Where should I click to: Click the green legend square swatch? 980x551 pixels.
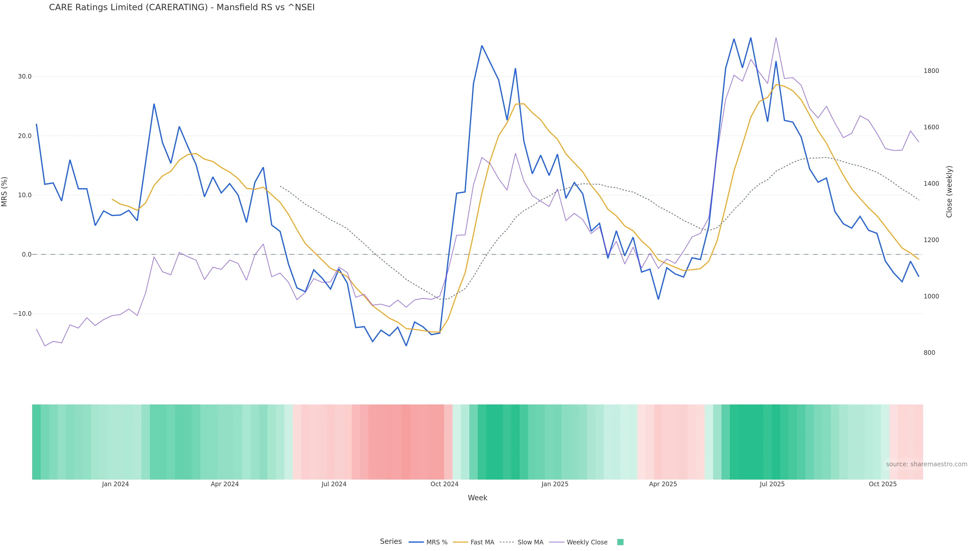[x=620, y=542]
